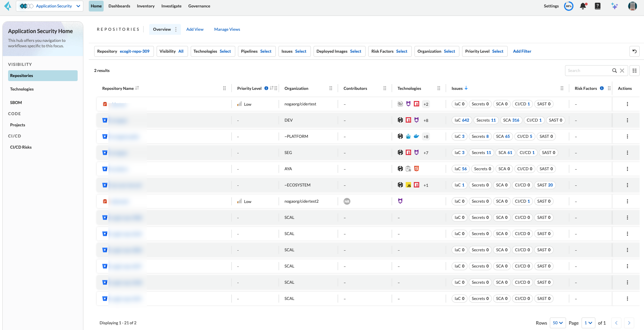Click the Add View link
Viewport: 644px width, 330px height.
coord(195,29)
